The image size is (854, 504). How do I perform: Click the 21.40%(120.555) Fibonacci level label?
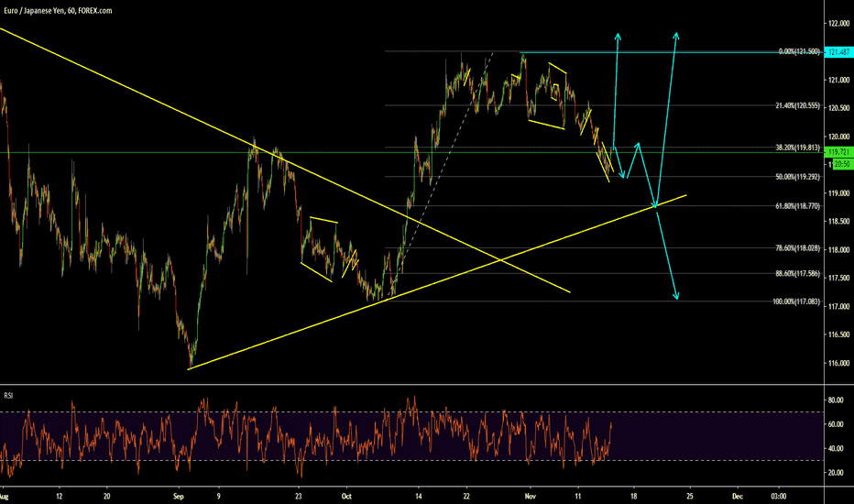(797, 105)
